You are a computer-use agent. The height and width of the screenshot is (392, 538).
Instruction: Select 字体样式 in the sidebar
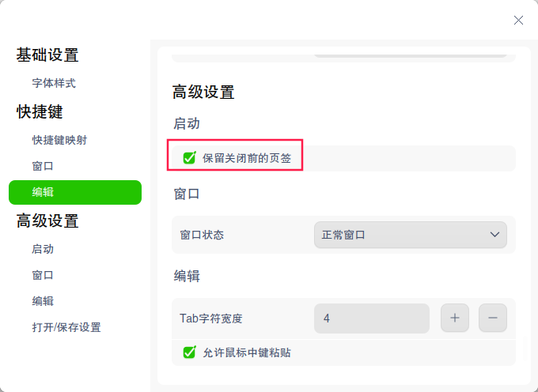54,83
